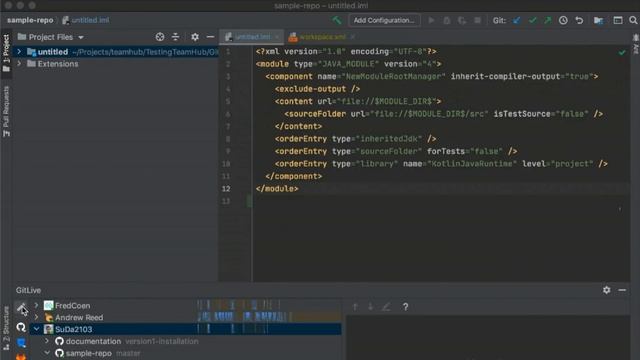
Task: Hide the Project panel with minus icon
Action: tap(210, 37)
